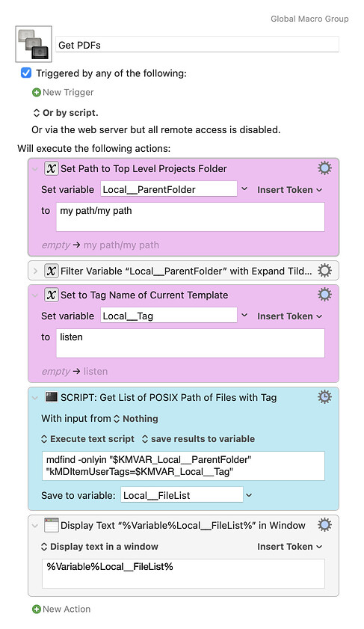Click the terminal icon of SCRIPT action

point(52,397)
